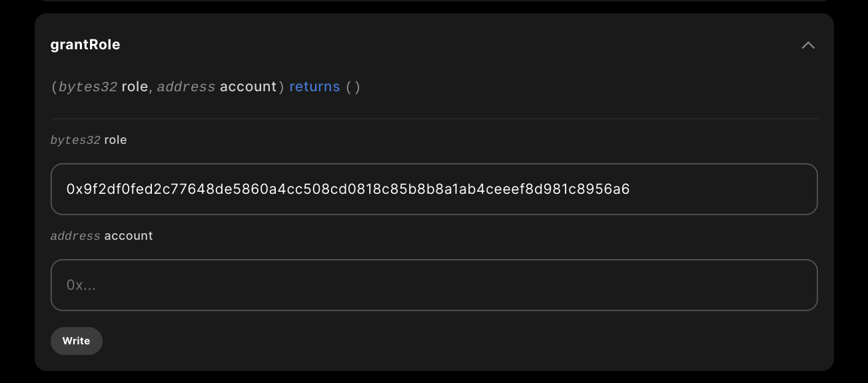The height and width of the screenshot is (383, 868).
Task: Click account parameter name in signature
Action: (248, 87)
